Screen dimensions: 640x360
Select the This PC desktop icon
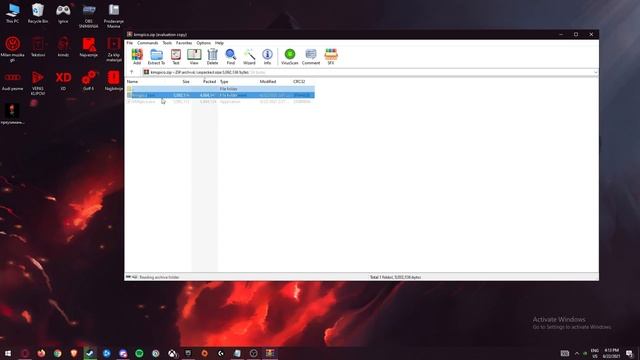coord(12,13)
